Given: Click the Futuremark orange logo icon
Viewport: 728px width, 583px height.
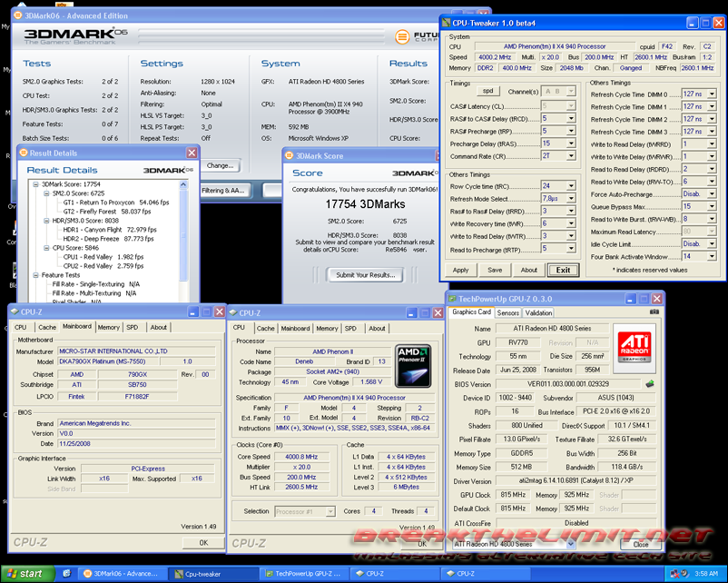Looking at the screenshot, I should 402,36.
